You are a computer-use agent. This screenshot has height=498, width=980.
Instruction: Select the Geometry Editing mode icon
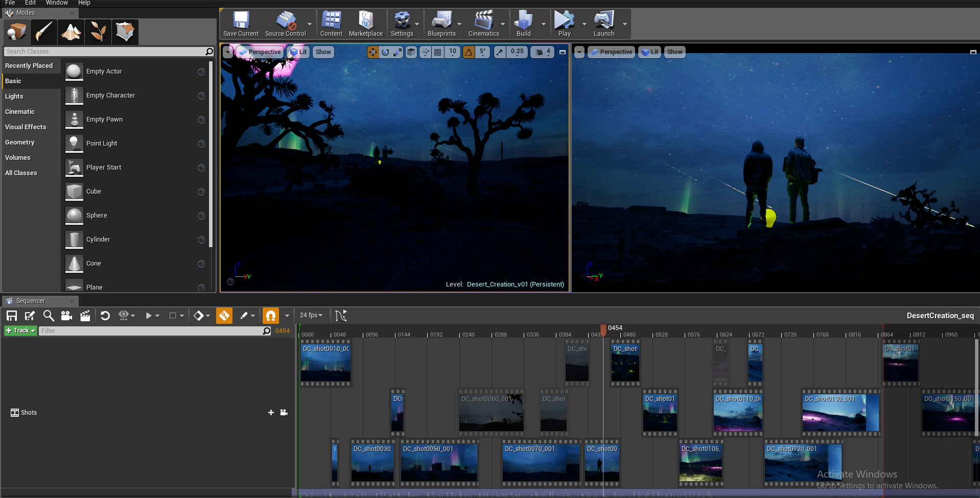(x=125, y=32)
